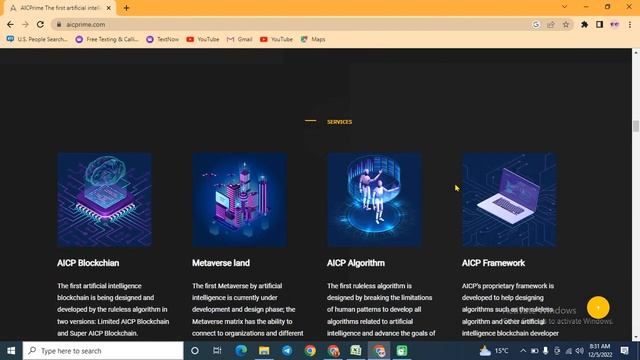The width and height of the screenshot is (640, 360).
Task: Bookmark this page with the star
Action: click(566, 24)
